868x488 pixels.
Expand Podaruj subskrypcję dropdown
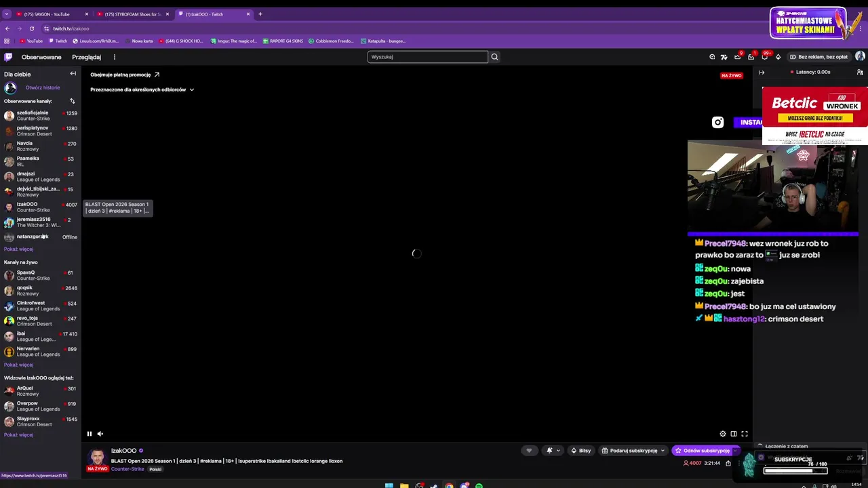(663, 451)
